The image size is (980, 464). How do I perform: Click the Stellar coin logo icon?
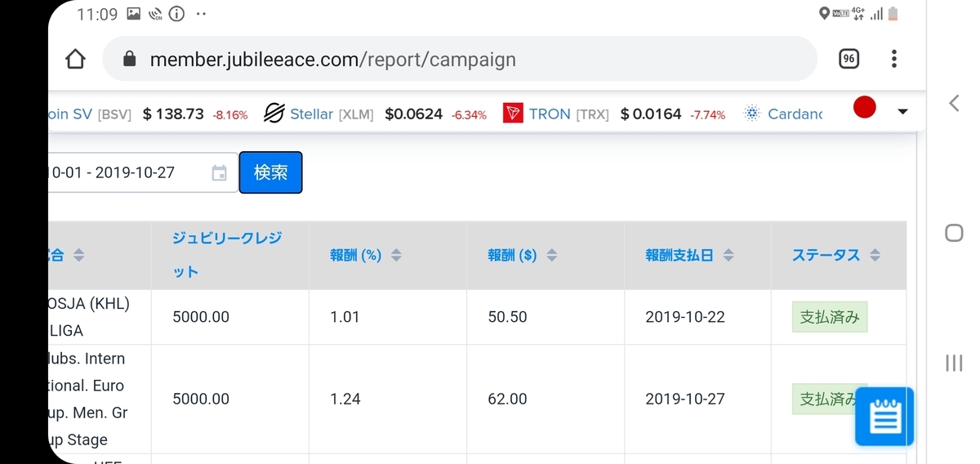[274, 114]
